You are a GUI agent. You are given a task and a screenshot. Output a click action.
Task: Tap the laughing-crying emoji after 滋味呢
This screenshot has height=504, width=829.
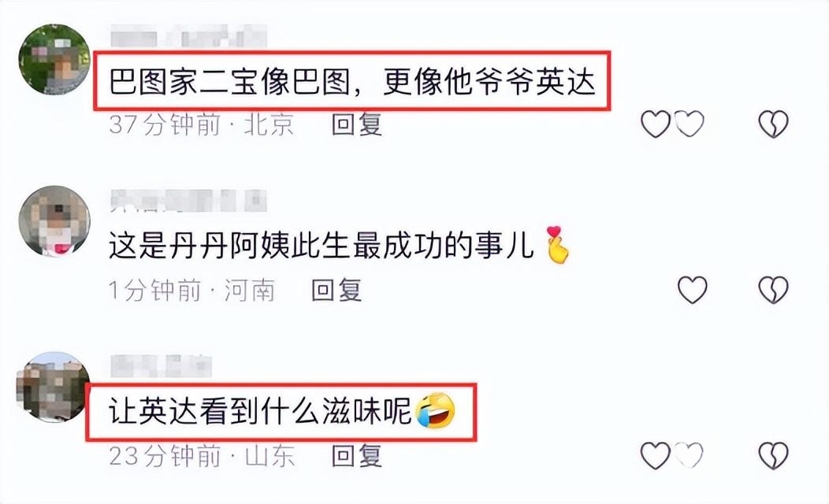436,411
